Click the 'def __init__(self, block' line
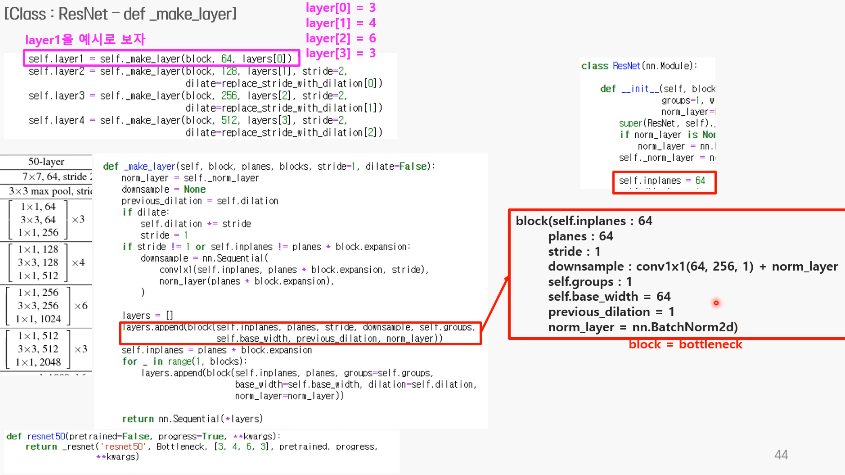This screenshot has width=845, height=475. point(658,89)
